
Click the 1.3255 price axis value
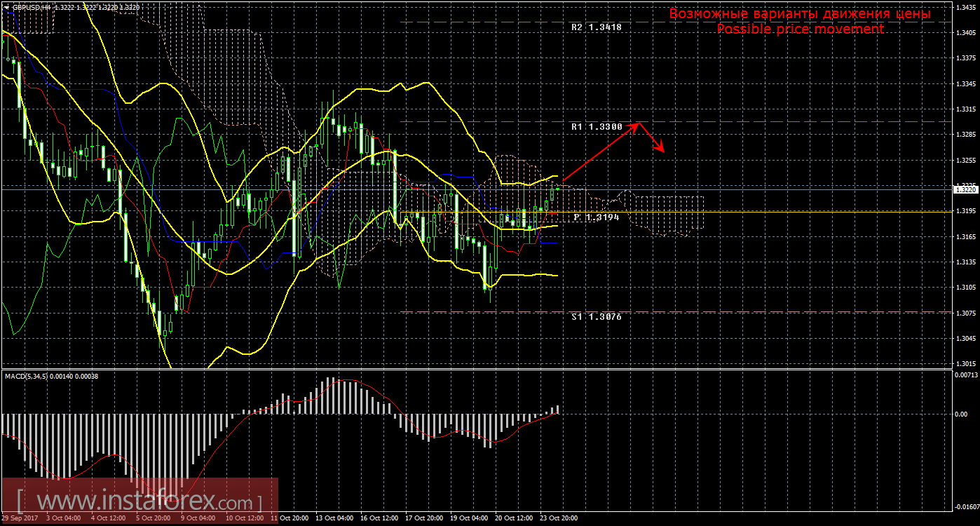(x=966, y=161)
